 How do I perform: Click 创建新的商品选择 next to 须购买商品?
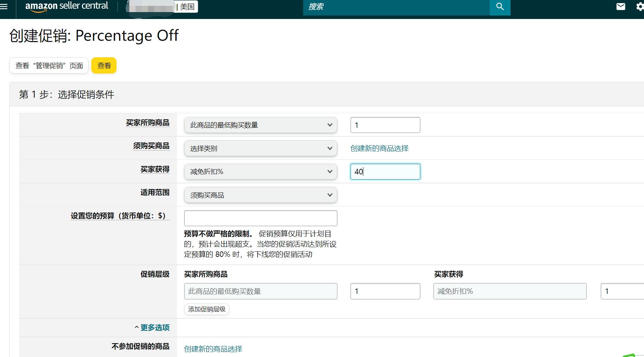pyautogui.click(x=379, y=148)
